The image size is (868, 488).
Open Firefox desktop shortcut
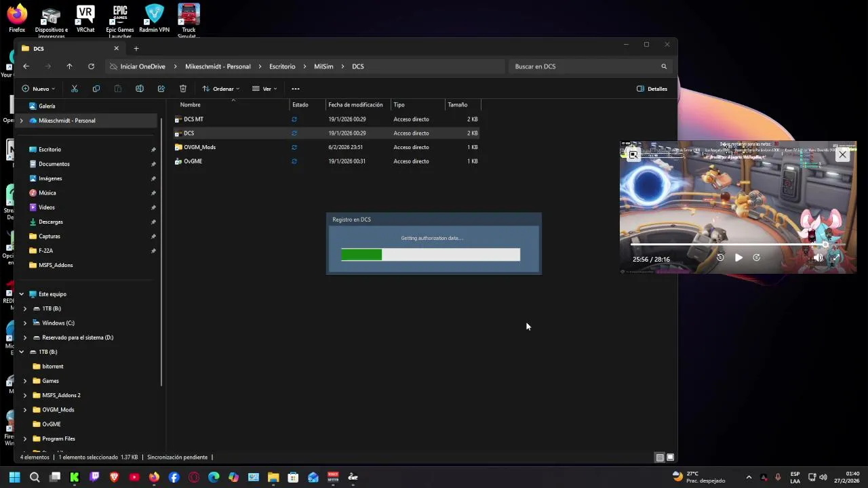[17, 18]
